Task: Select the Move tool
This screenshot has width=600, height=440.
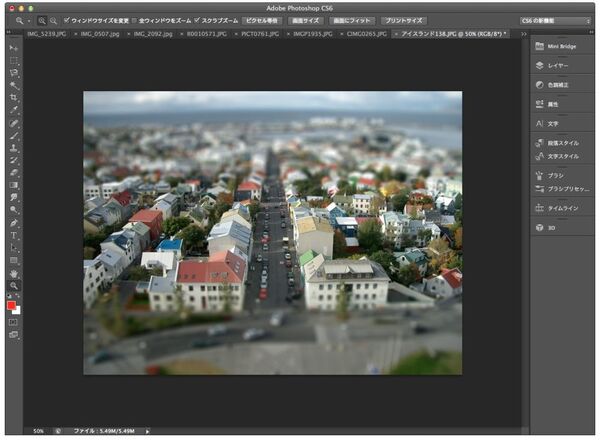Action: [13, 48]
